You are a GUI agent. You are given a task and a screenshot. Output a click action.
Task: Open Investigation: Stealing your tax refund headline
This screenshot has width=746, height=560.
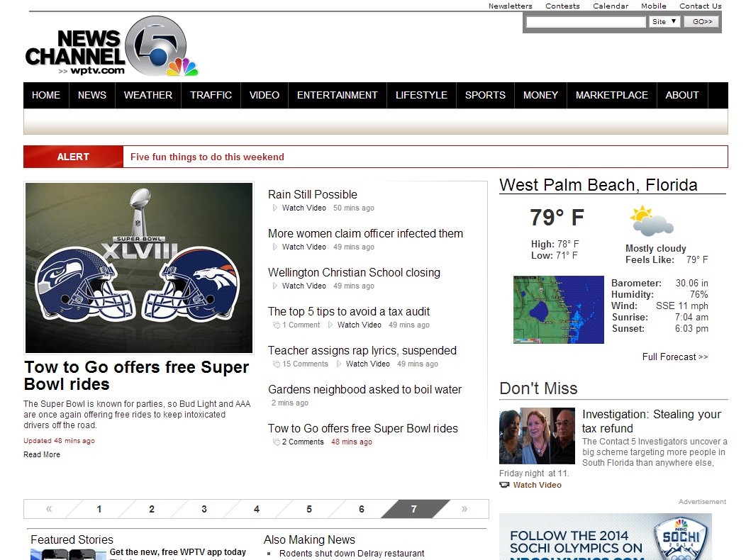click(652, 421)
